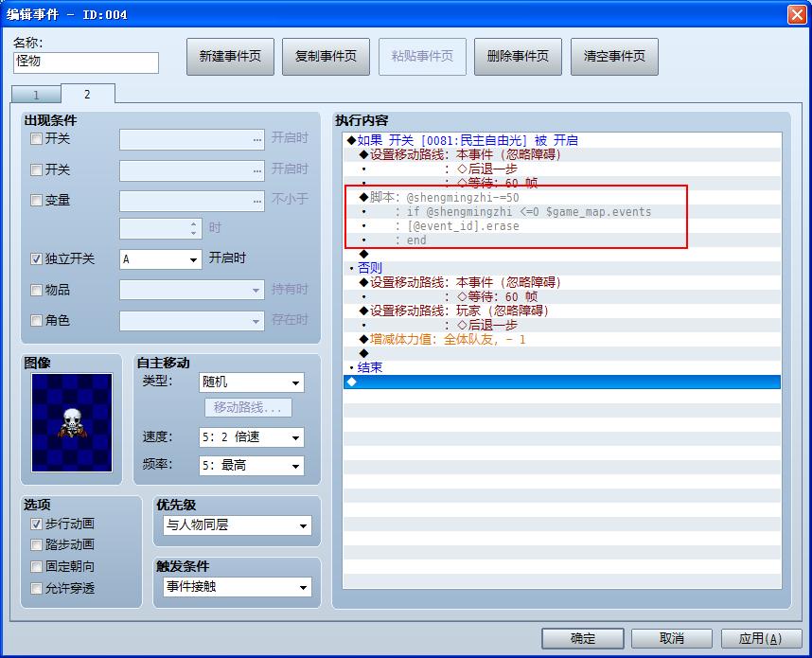Focus the 名称 field containing 怪物
Image resolution: width=812 pixels, height=658 pixels.
86,62
